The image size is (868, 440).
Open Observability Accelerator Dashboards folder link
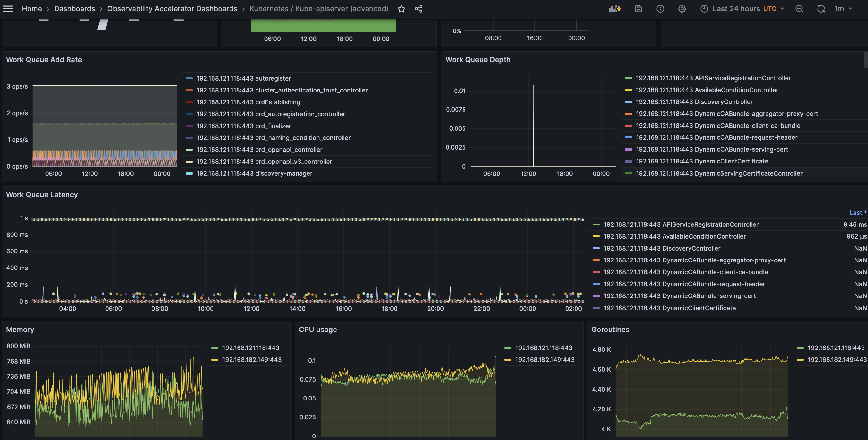click(172, 8)
